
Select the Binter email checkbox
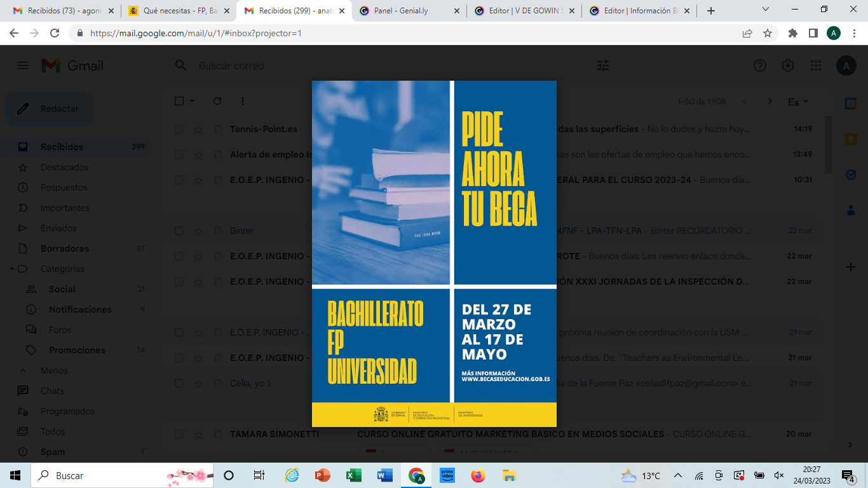coord(179,231)
